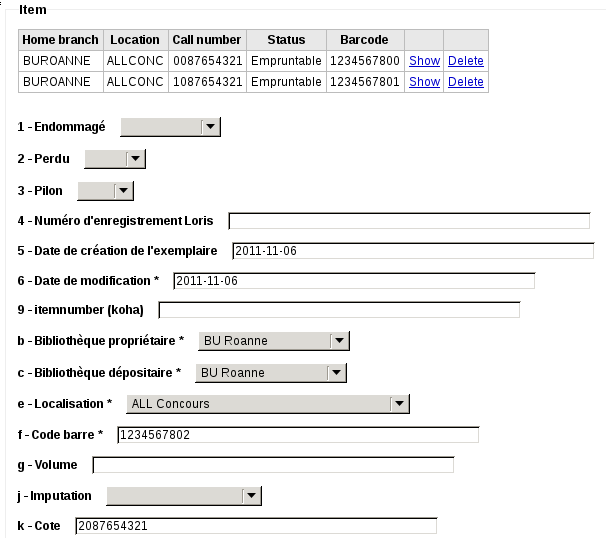This screenshot has height=538, width=606.
Task: Click Show link for barcode 1234567800
Action: 424,61
